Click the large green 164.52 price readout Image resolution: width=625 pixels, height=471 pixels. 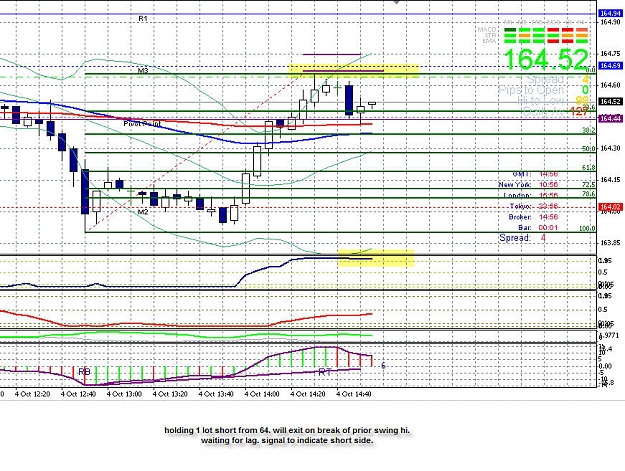click(546, 59)
